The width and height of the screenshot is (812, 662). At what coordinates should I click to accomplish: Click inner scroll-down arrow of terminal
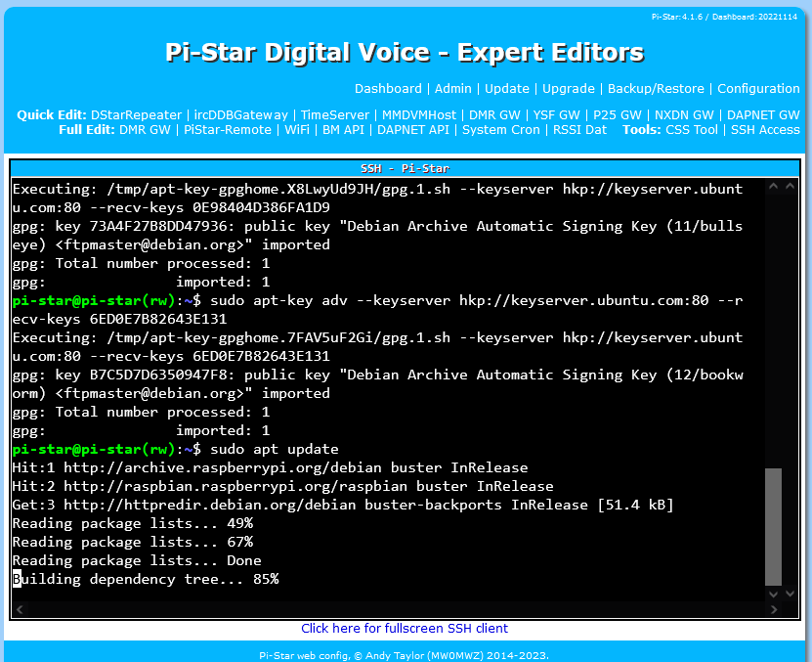(x=773, y=595)
